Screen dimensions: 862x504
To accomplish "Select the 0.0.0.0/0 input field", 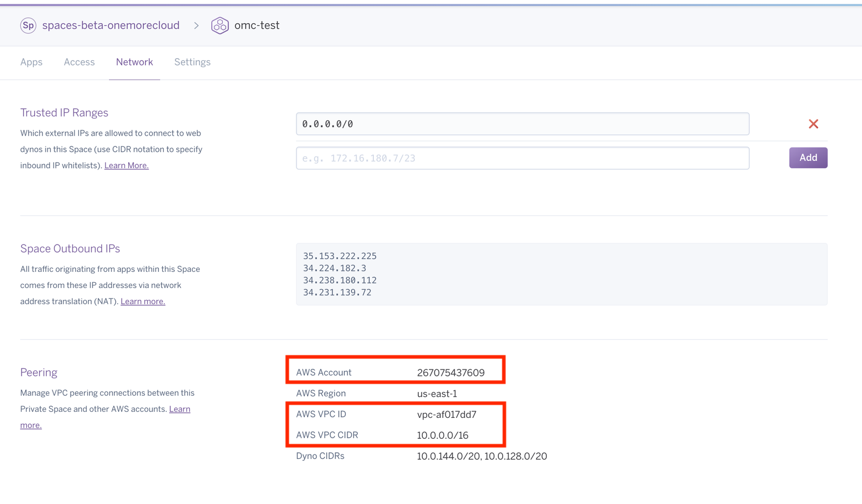I will tap(522, 123).
